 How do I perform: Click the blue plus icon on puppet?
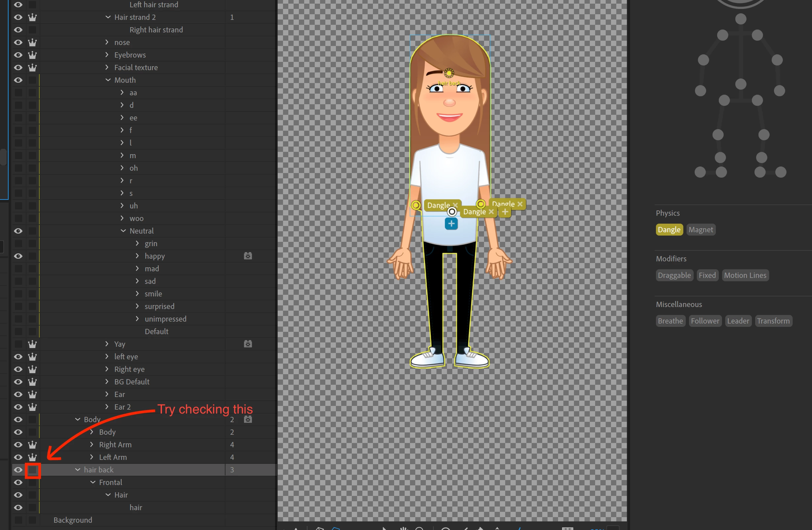pyautogui.click(x=451, y=224)
